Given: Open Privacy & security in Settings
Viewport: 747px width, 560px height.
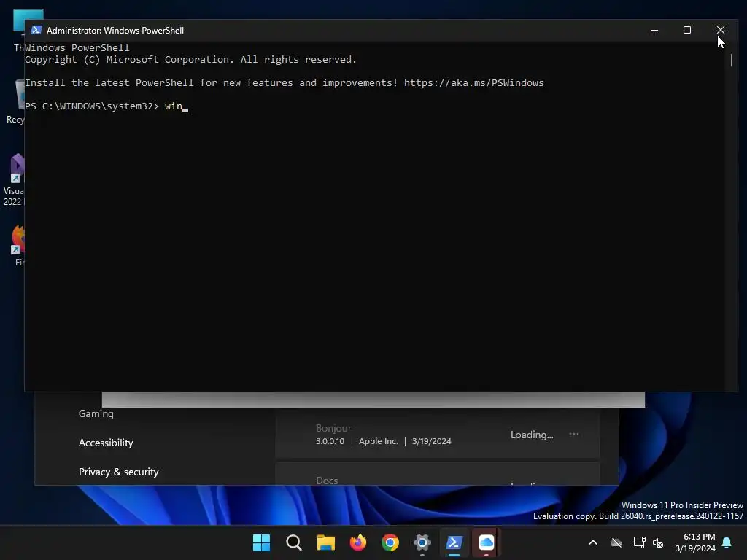Looking at the screenshot, I should 119,472.
